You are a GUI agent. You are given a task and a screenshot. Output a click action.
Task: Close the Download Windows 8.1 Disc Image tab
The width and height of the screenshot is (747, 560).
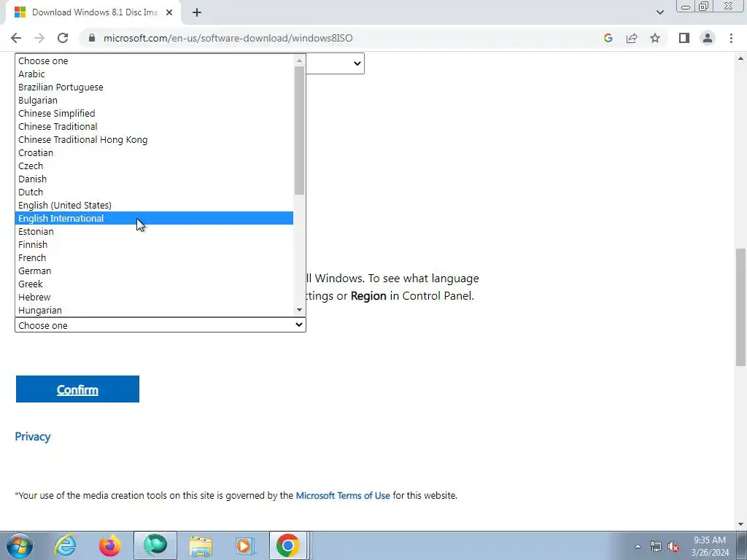(x=169, y=12)
